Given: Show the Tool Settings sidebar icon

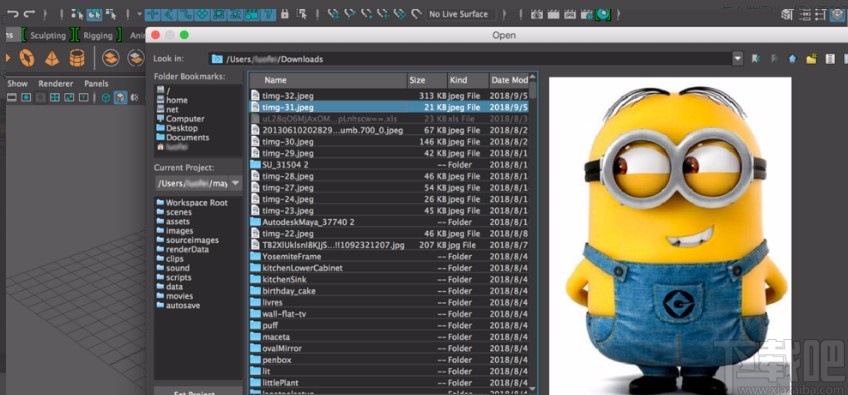Looking at the screenshot, I should click(x=820, y=15).
